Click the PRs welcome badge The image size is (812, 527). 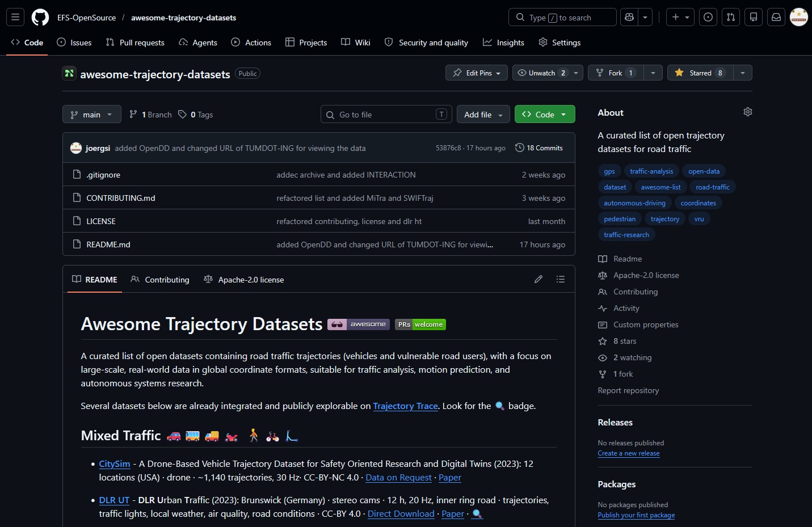click(420, 324)
